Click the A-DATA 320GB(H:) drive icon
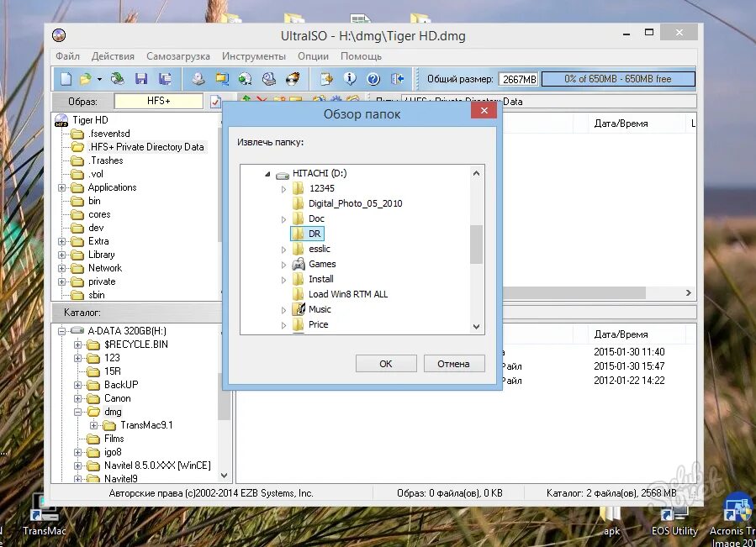The image size is (756, 547). [77, 330]
